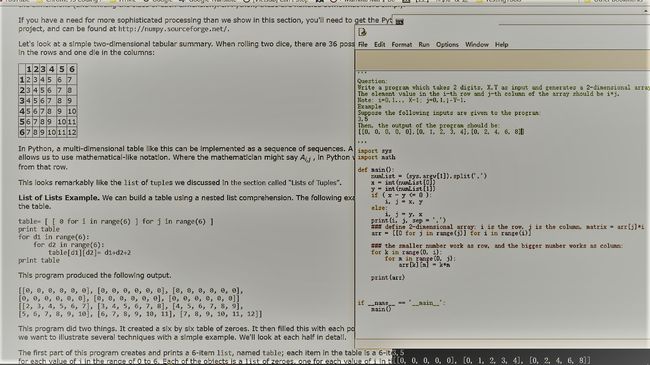This screenshot has width=650, height=365.
Task: Click "This program produced the following output." sentence
Action: tap(95, 275)
